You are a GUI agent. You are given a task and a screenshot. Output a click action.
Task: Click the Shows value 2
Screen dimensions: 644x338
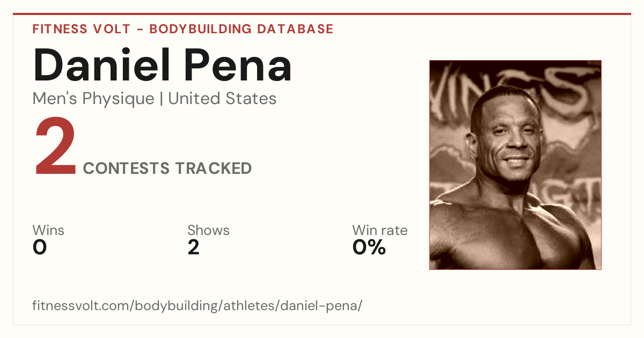[x=193, y=247]
